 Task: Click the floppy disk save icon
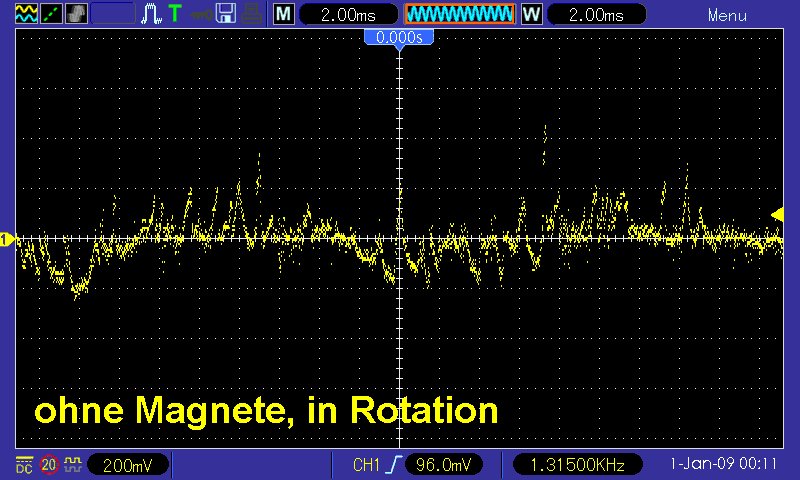[226, 14]
